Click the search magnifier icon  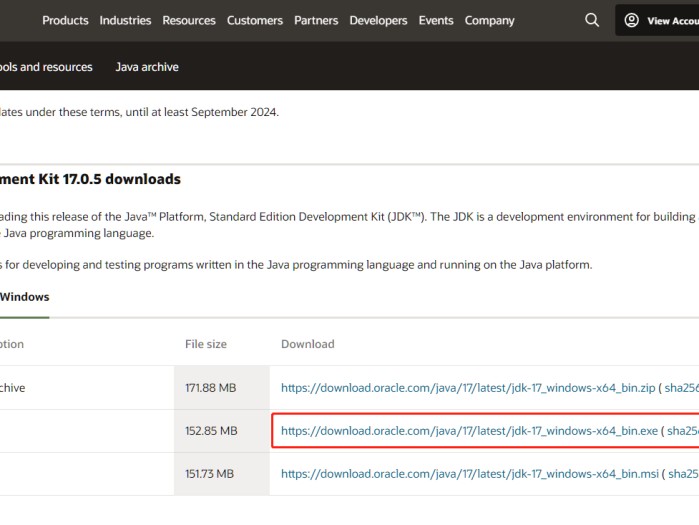[592, 20]
